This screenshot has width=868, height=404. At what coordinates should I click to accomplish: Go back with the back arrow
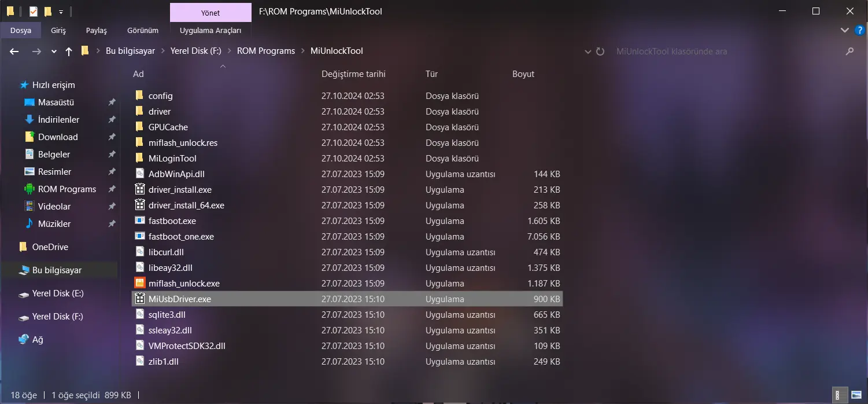pyautogui.click(x=14, y=51)
